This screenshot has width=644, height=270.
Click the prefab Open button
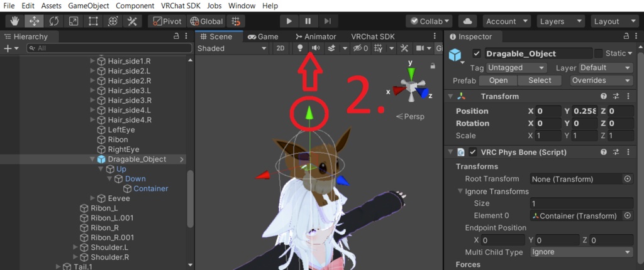tap(498, 80)
